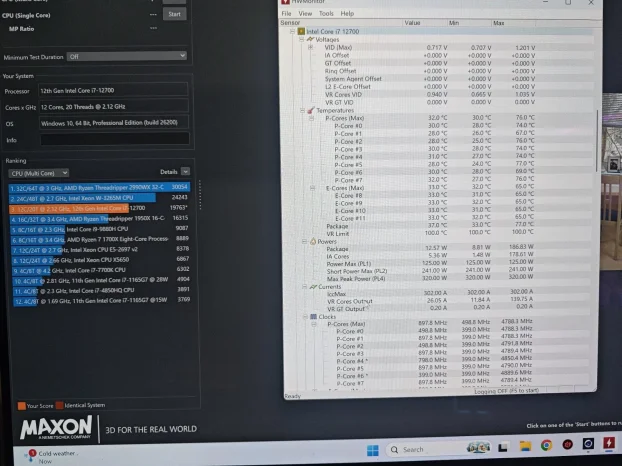Collapse the Voltages group
The width and height of the screenshot is (622, 466).
point(301,39)
